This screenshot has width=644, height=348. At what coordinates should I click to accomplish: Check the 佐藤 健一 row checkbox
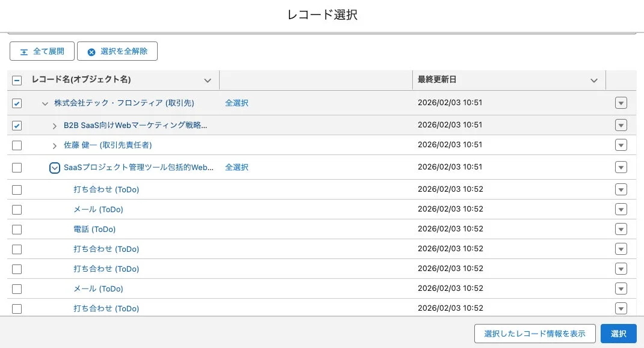tap(17, 145)
